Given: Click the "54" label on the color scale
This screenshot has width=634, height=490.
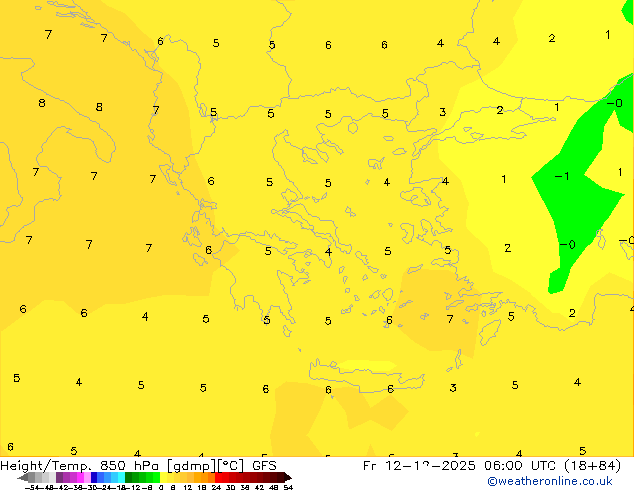Looking at the screenshot, I should [x=288, y=487].
